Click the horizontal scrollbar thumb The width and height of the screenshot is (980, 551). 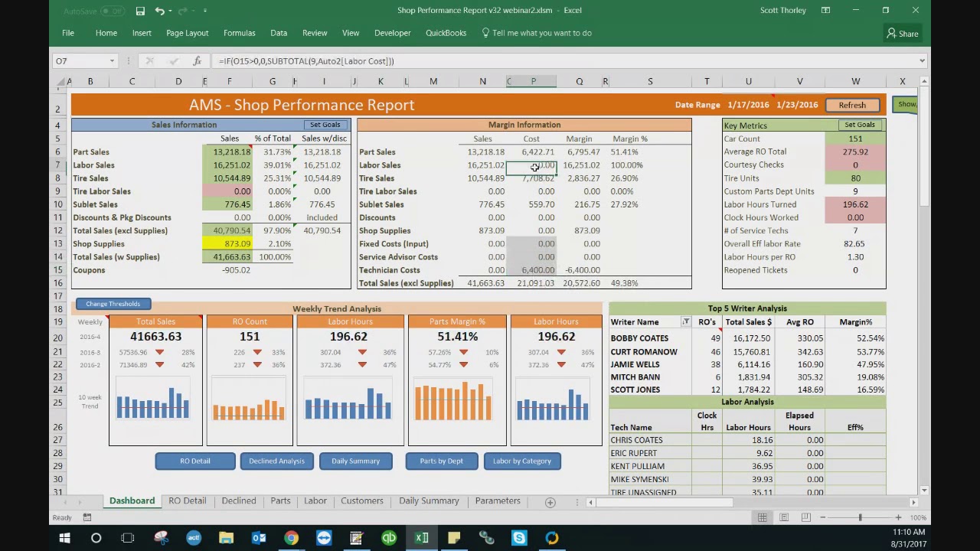pyautogui.click(x=665, y=503)
